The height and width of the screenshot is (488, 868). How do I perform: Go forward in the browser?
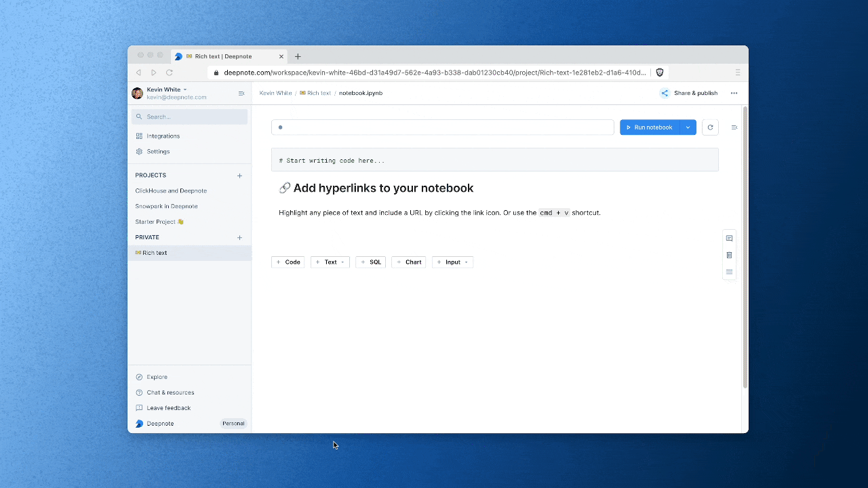click(154, 73)
